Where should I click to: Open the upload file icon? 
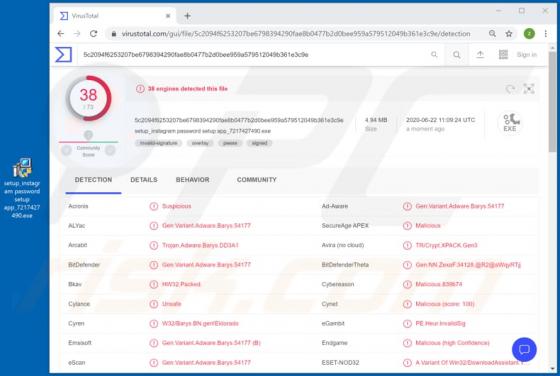pyautogui.click(x=480, y=55)
